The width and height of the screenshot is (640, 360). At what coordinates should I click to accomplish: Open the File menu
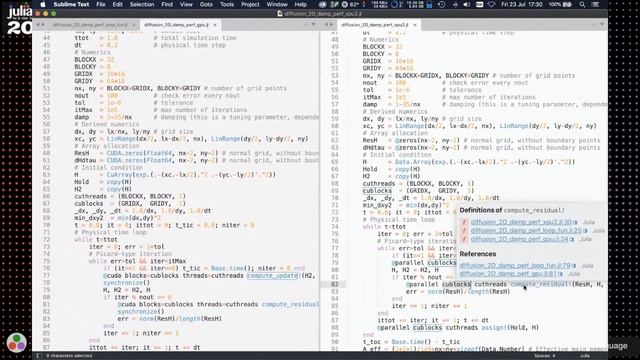(101, 4)
